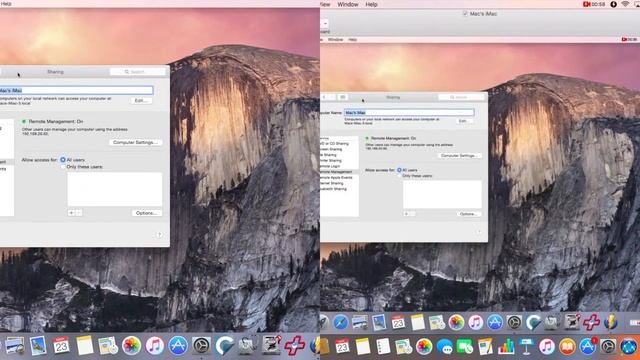Open App Store with red badge in host dock

588,347
